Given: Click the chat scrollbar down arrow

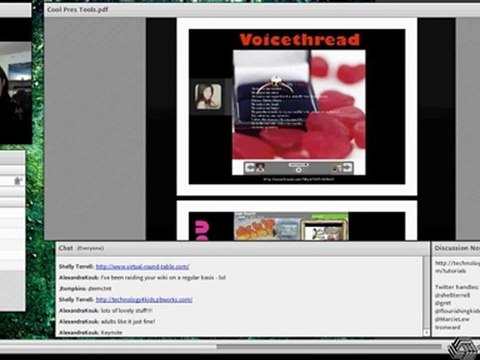Looking at the screenshot, I should (426, 332).
